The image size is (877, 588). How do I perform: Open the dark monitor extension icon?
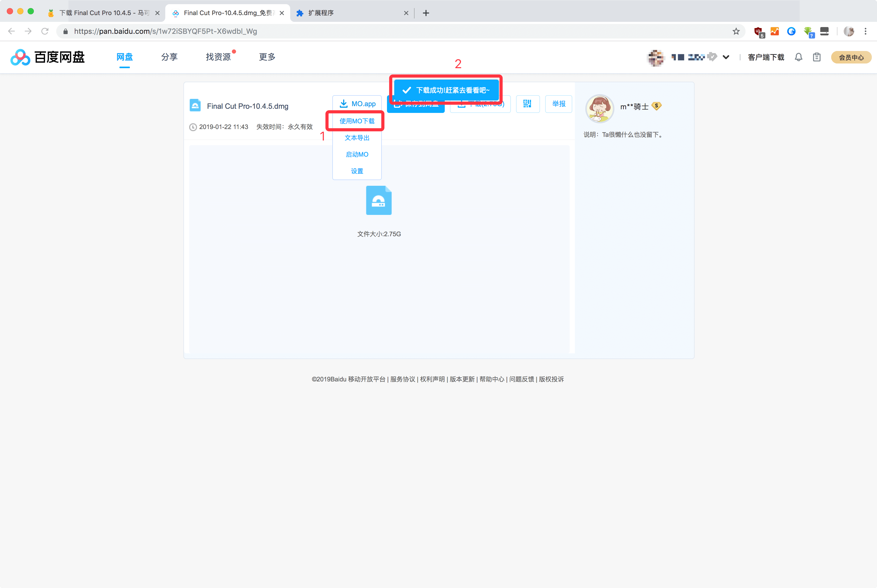[x=824, y=31]
